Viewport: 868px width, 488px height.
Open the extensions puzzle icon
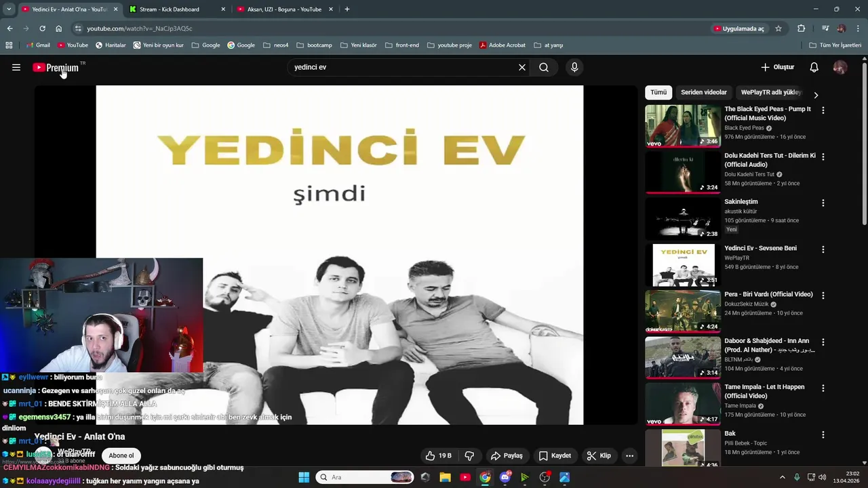click(802, 28)
